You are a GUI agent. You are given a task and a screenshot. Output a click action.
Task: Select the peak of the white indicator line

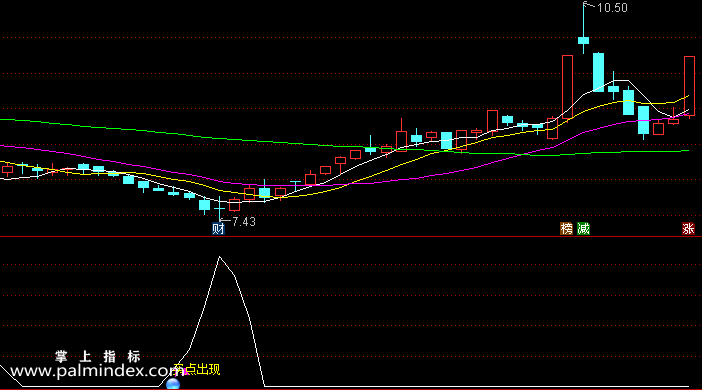pos(219,257)
